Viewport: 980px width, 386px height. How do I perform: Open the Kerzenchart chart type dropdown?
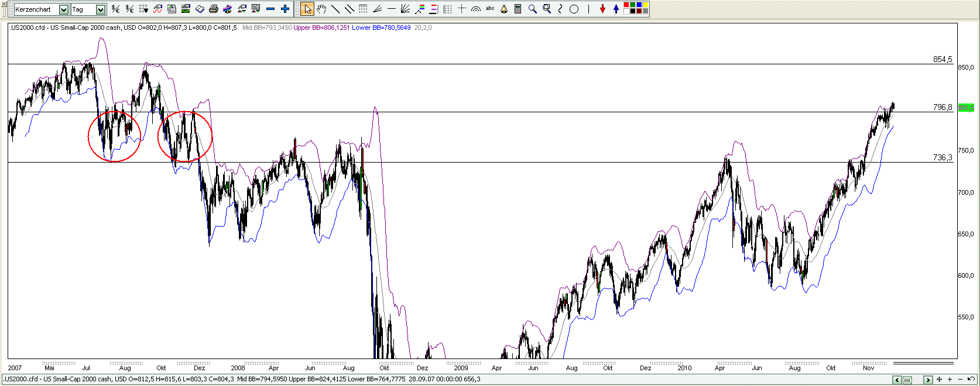(x=64, y=9)
